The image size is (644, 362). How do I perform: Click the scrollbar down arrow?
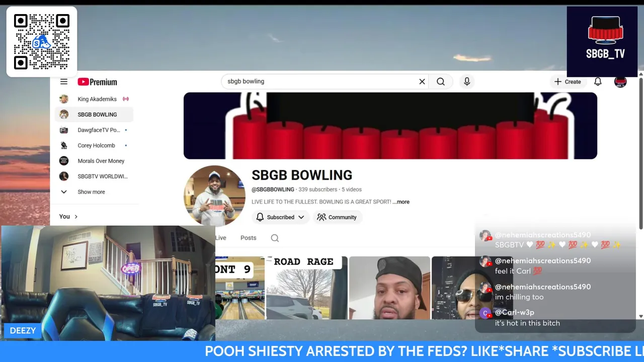pyautogui.click(x=641, y=316)
